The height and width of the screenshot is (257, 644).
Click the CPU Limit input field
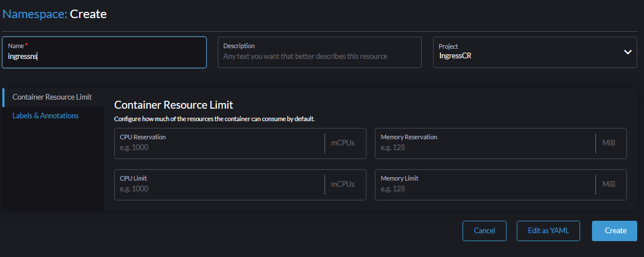[x=220, y=185]
